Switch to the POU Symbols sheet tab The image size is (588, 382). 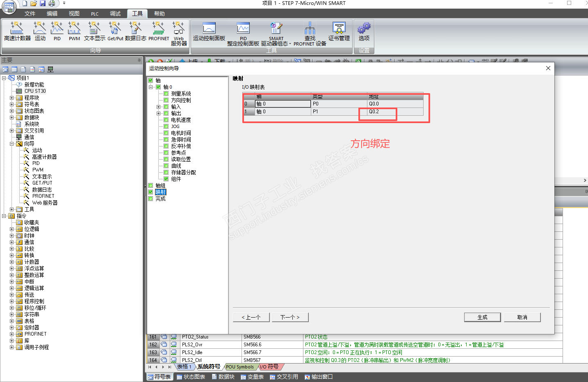point(240,367)
